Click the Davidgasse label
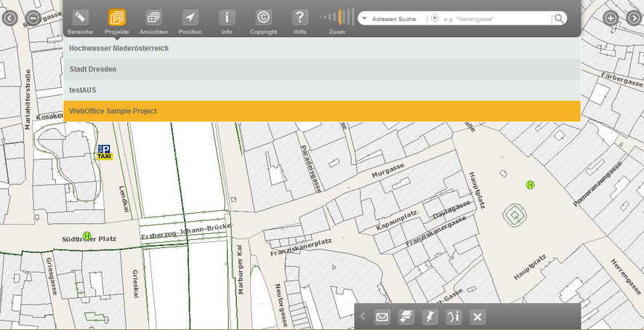 (x=451, y=209)
